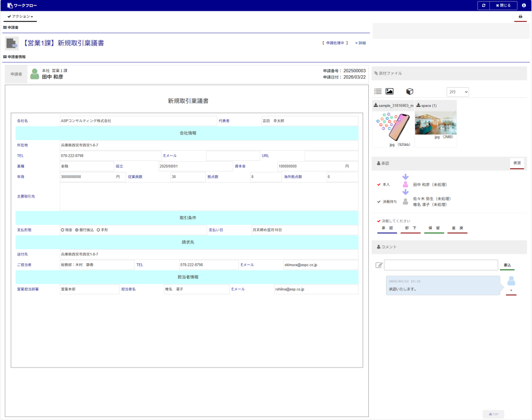The image size is (532, 420).
Task: Select the 現金 payment radio button
Action: [x=62, y=229]
